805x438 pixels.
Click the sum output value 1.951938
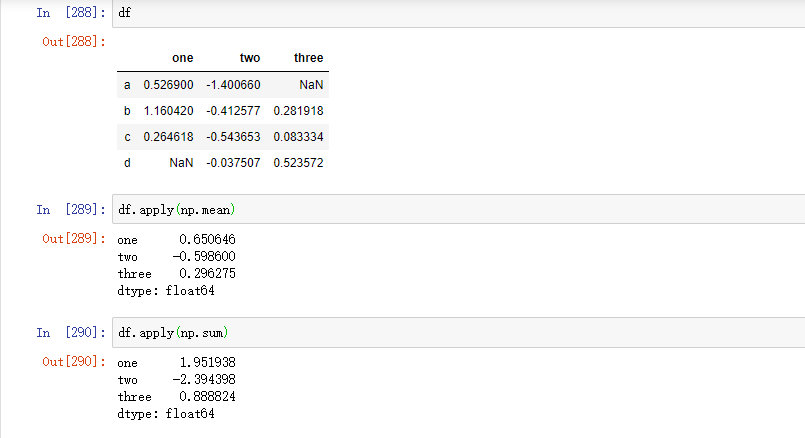(x=207, y=363)
